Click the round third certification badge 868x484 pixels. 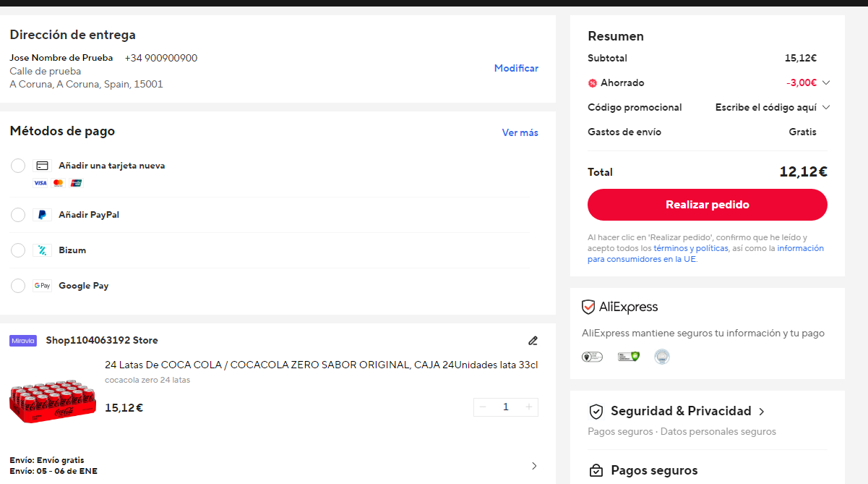662,356
